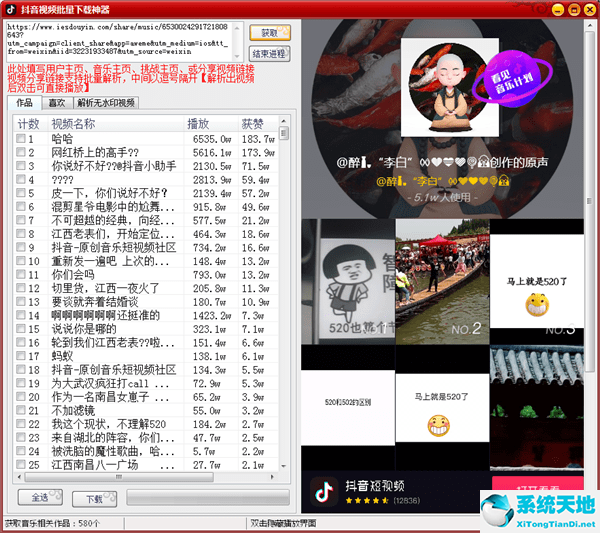Click the '抖音短视频' banner title

375,486
